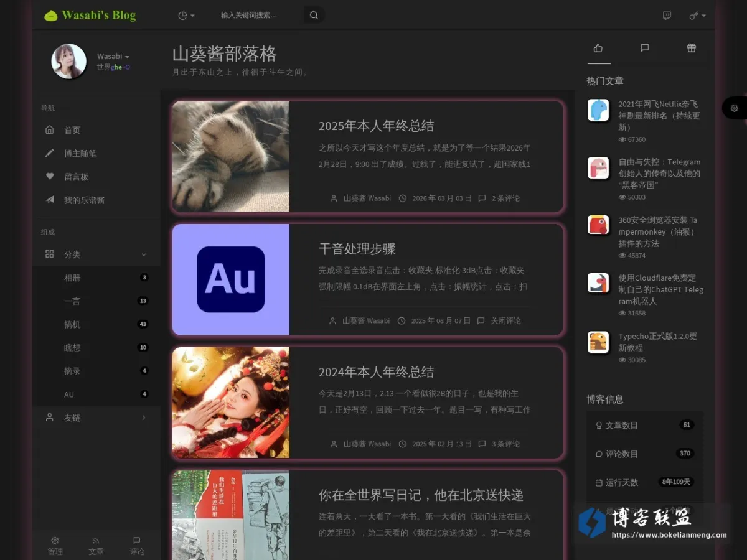Click the cat paw post thumbnail

[231, 156]
